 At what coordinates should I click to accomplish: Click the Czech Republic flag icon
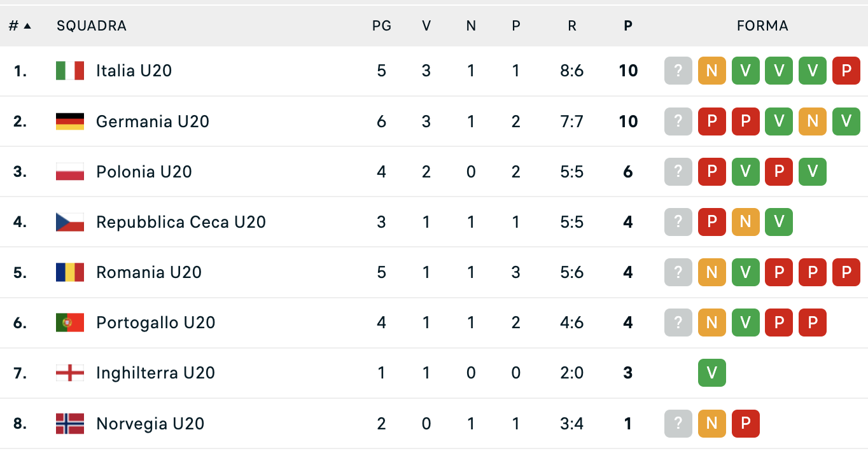click(70, 222)
